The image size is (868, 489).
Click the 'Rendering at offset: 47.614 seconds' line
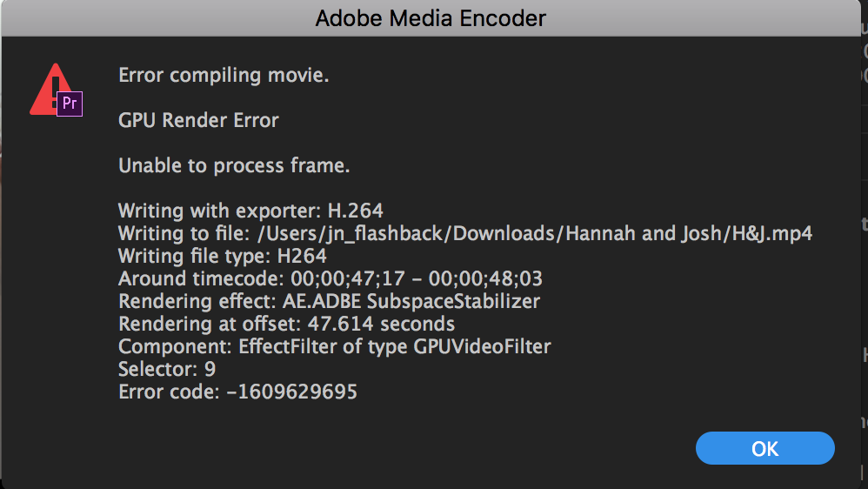[x=287, y=324]
